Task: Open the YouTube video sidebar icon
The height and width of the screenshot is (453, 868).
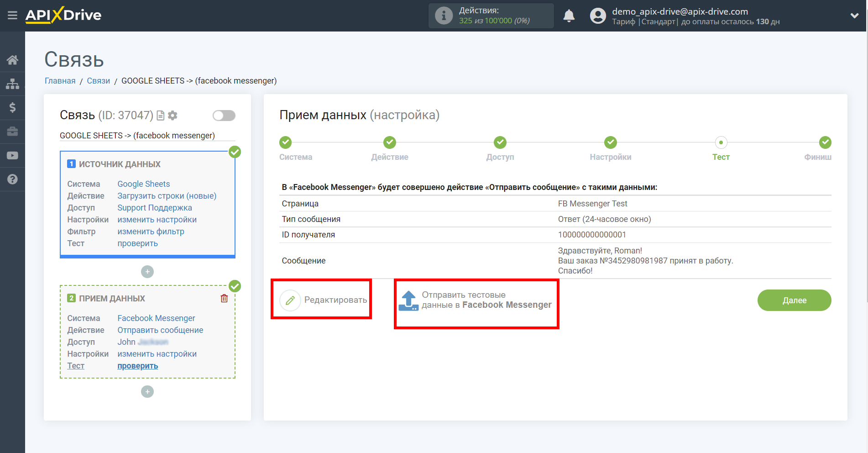Action: (12, 155)
